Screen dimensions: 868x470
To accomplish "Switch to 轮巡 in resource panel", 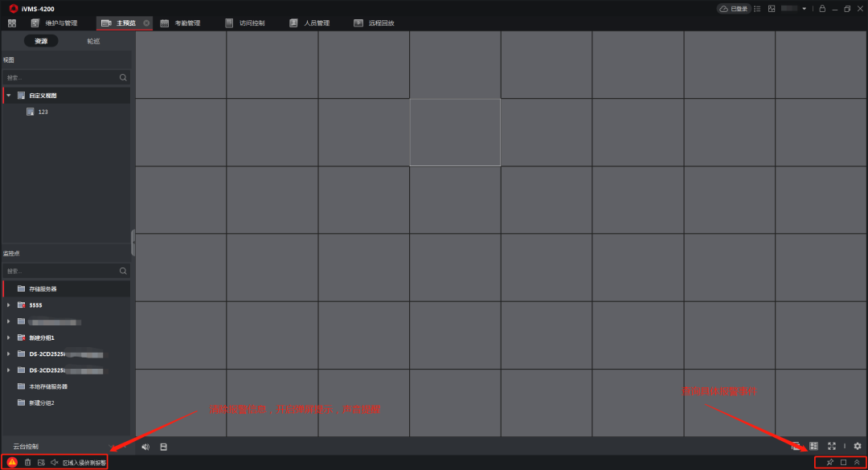I will (x=93, y=41).
